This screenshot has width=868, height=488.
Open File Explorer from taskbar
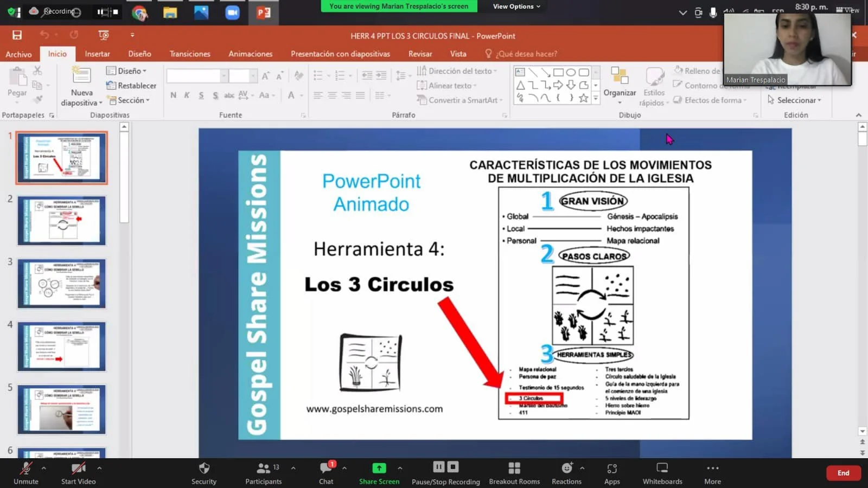(x=170, y=12)
